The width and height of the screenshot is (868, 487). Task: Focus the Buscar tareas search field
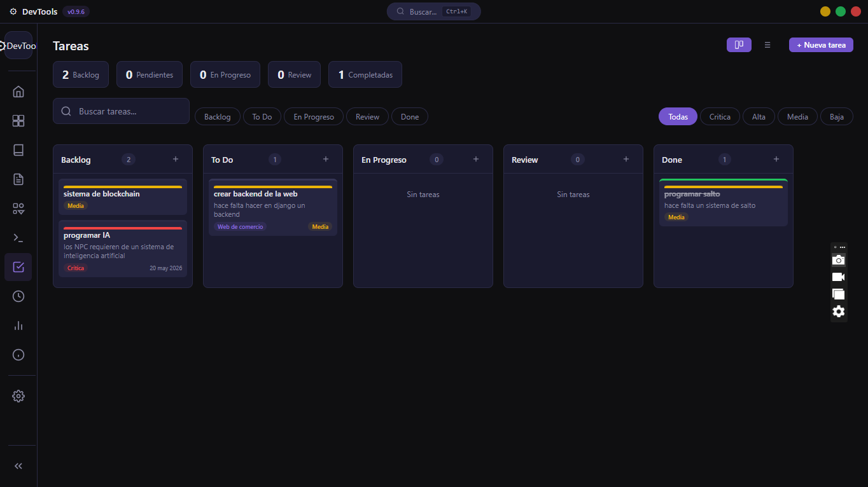[121, 111]
